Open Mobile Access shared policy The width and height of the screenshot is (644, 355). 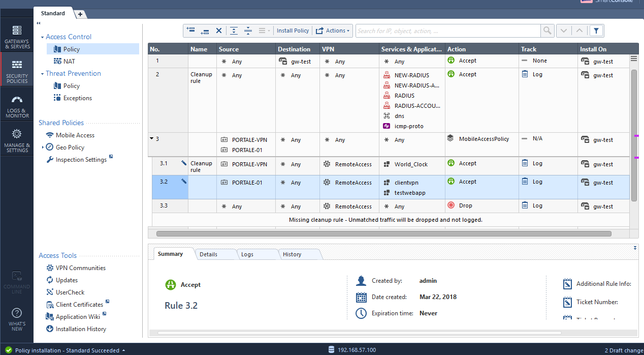(75, 135)
